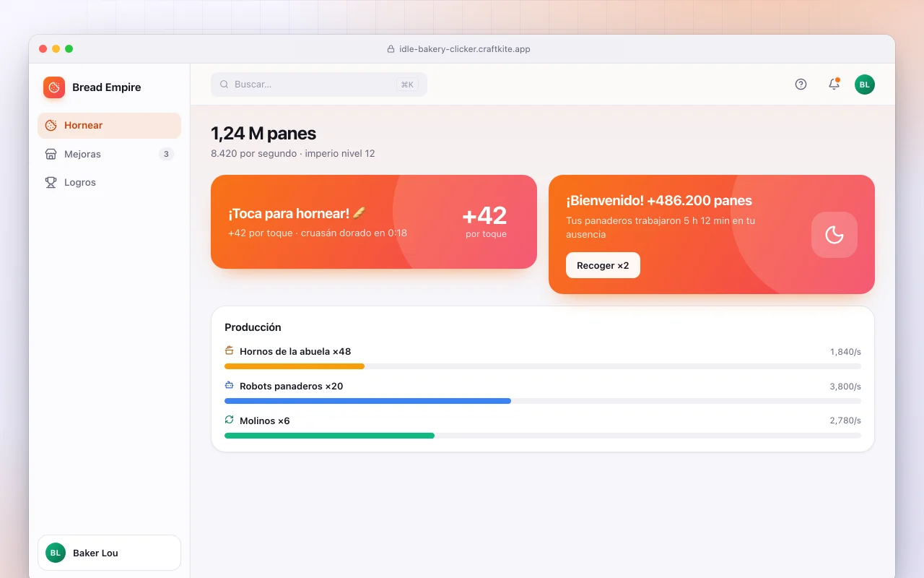Screen dimensions: 924x578
Task: Click the BL avatar in top bar
Action: [x=865, y=85]
